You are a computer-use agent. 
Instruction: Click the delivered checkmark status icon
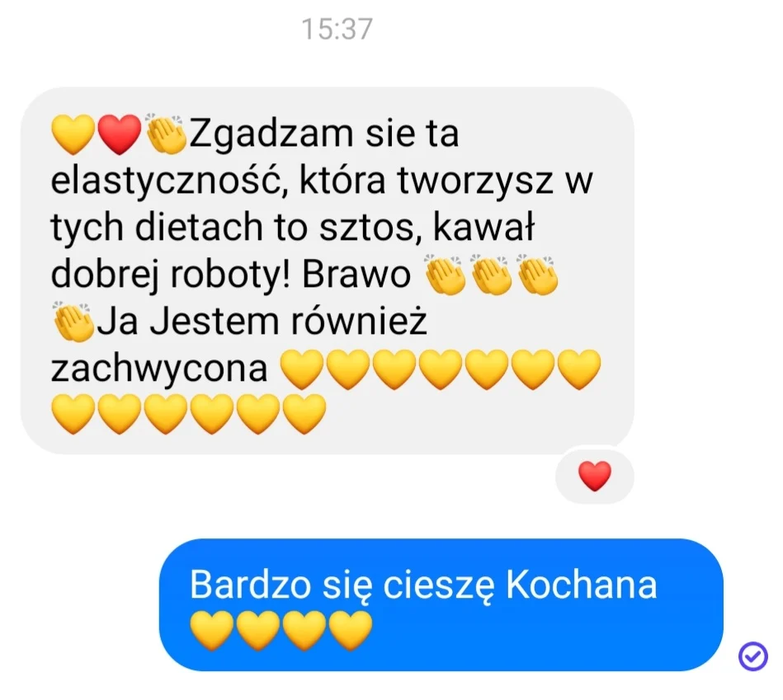point(752,655)
